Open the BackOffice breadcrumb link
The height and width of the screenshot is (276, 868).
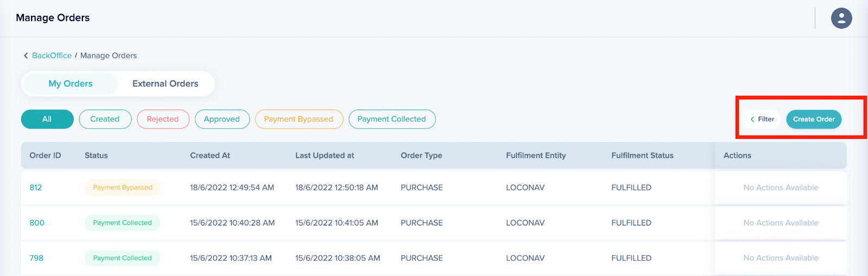pyautogui.click(x=52, y=56)
